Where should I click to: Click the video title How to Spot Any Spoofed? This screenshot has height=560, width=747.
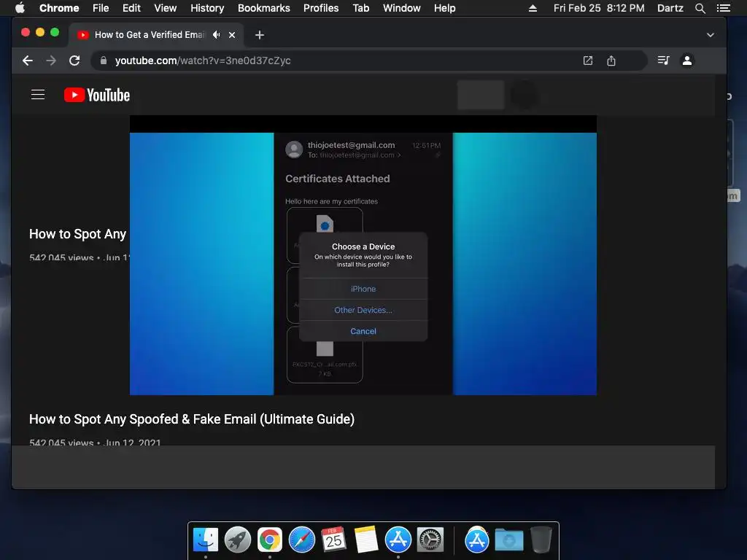pyautogui.click(x=192, y=419)
